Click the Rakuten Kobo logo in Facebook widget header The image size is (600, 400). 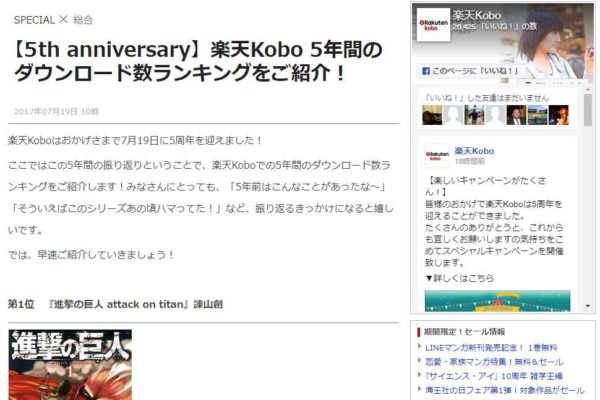433,25
